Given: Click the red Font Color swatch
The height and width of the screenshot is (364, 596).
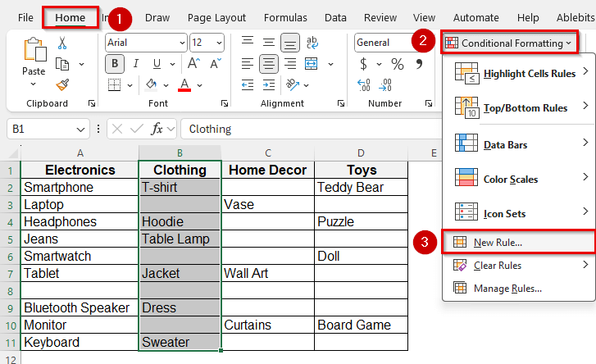Looking at the screenshot, I should point(185,84).
